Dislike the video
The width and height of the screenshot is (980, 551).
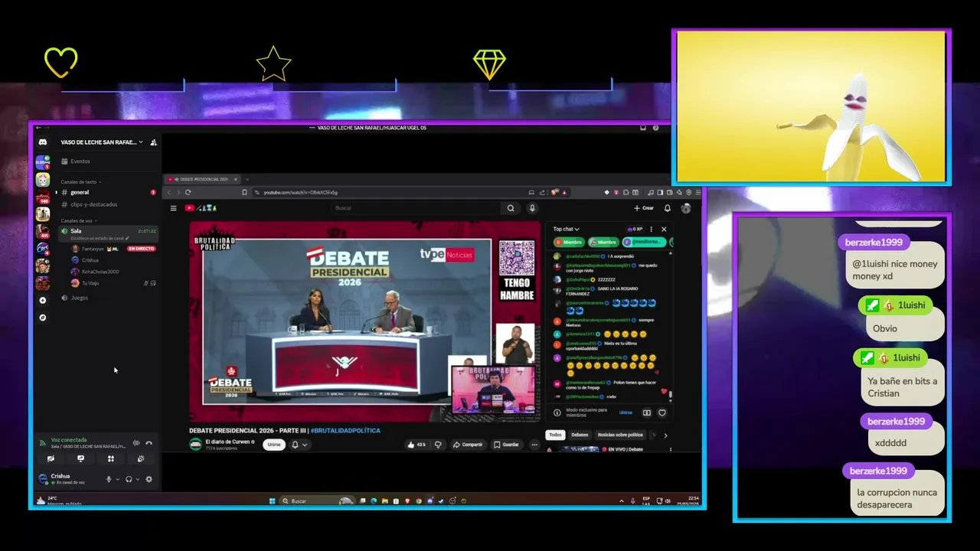pos(438,445)
